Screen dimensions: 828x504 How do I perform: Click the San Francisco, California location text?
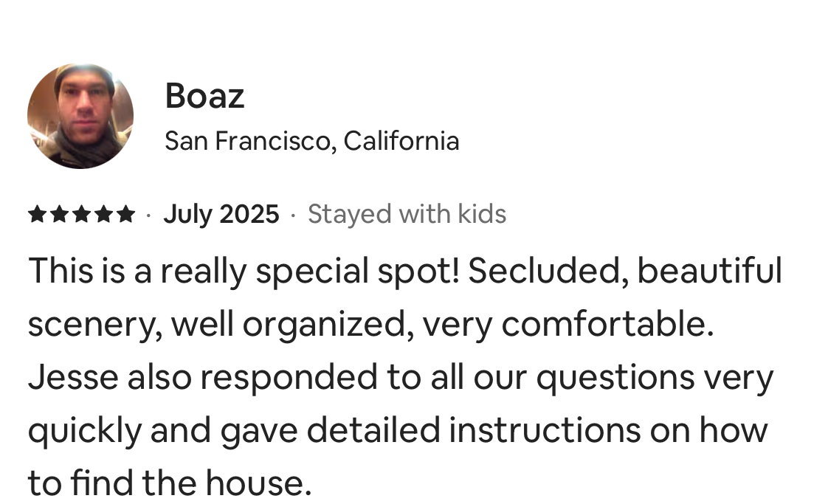click(311, 140)
